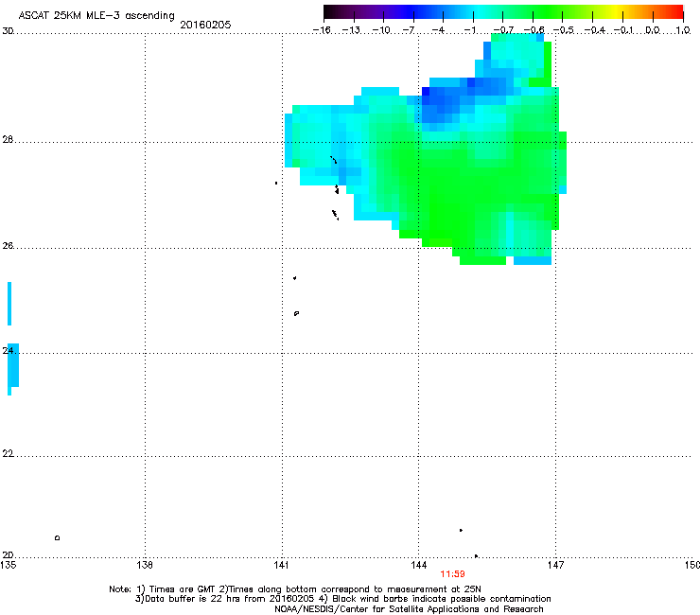This screenshot has height=615, width=700.
Task: Select the latitude 20 axis label
Action: click(8, 554)
